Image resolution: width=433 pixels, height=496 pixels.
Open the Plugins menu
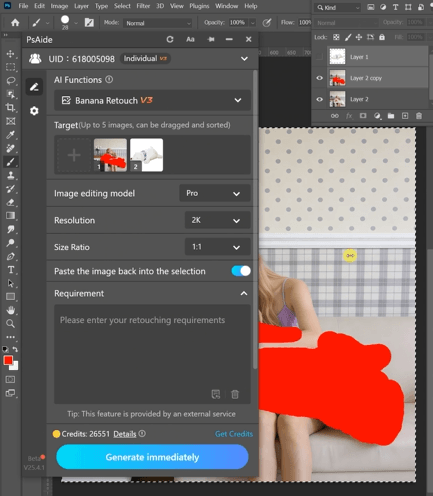pos(199,6)
